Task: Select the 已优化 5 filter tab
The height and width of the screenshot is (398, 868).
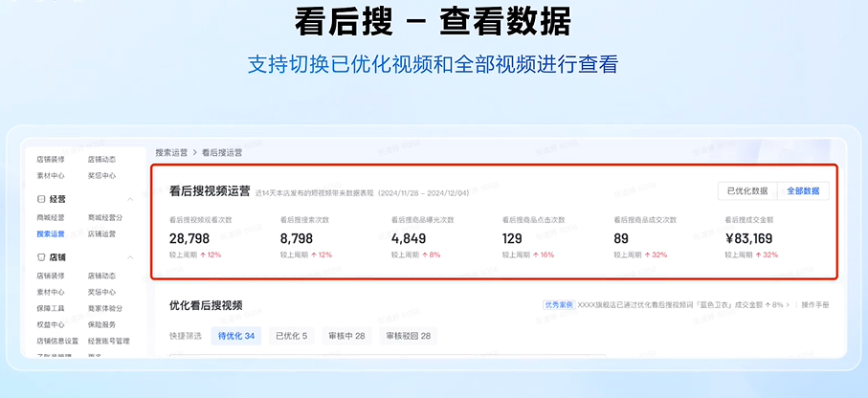Action: click(x=291, y=336)
